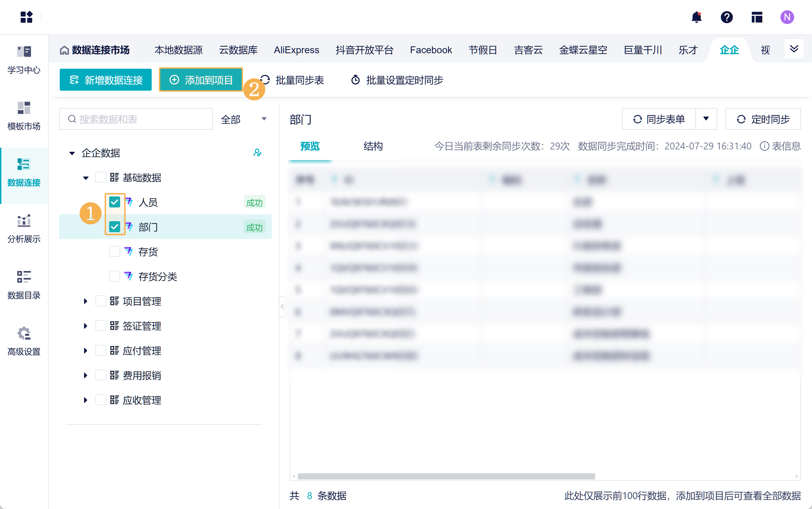
Task: Click the help question mark icon
Action: pyautogui.click(x=727, y=17)
